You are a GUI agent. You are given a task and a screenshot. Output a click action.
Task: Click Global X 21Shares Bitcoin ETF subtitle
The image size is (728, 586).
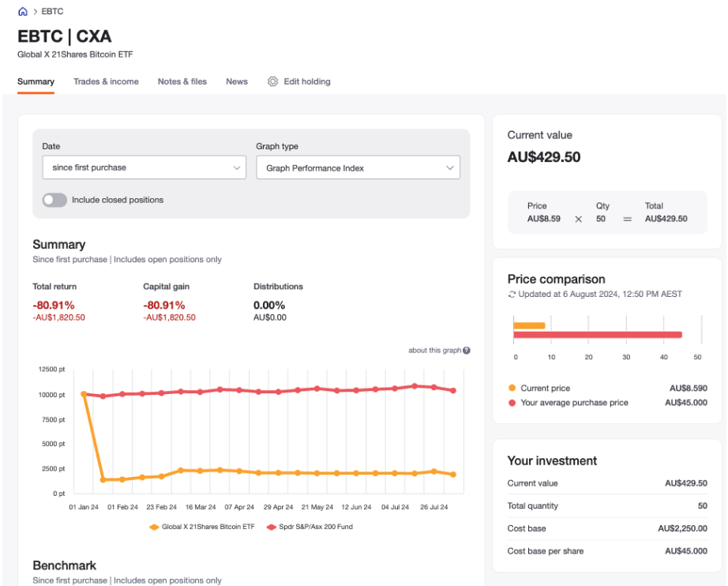point(75,54)
